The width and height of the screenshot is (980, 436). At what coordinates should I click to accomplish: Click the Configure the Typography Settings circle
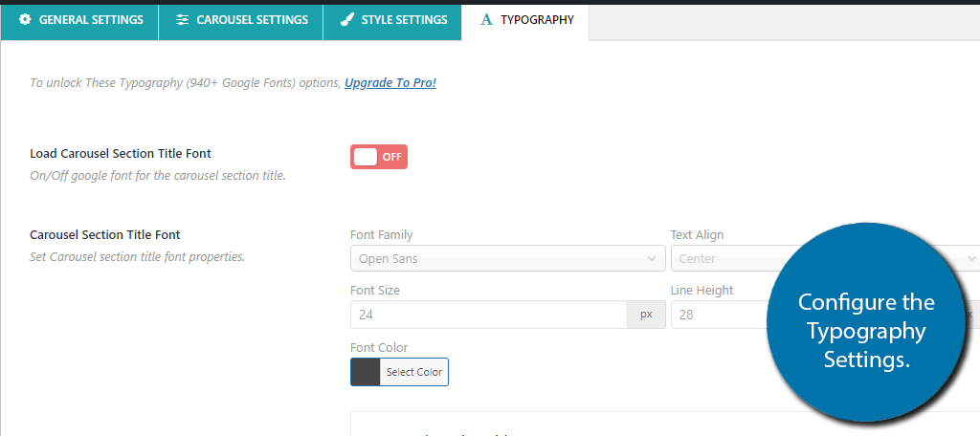(865, 322)
